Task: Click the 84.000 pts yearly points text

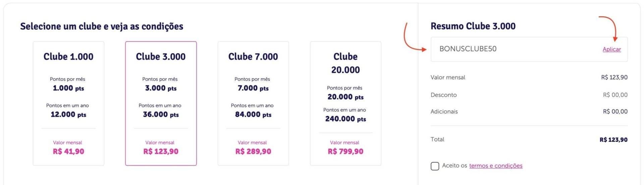Action: tap(253, 114)
